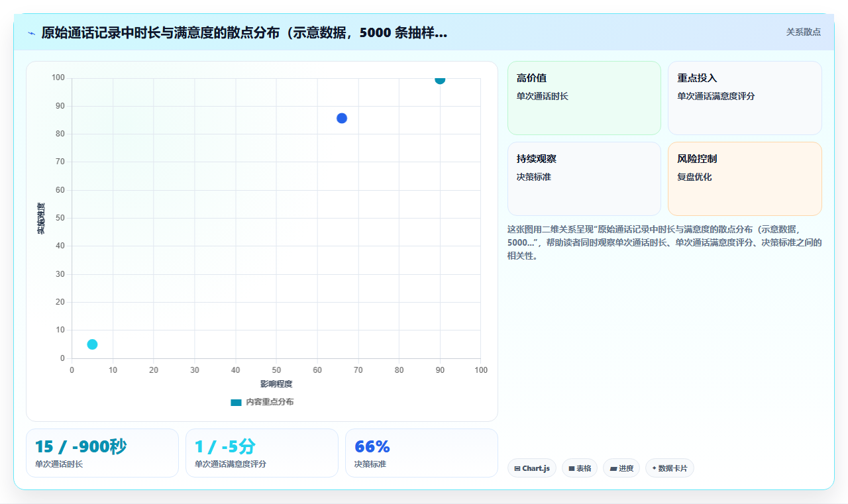This screenshot has width=848, height=504.
Task: Click the 进度 tag chip
Action: pyautogui.click(x=621, y=468)
